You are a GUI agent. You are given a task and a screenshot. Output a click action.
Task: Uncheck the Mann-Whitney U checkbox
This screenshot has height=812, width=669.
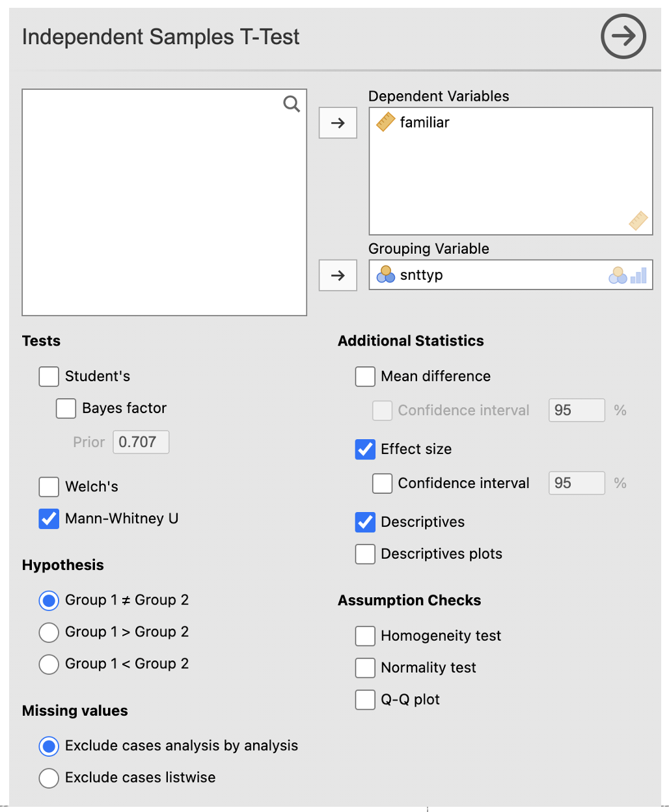(x=49, y=519)
